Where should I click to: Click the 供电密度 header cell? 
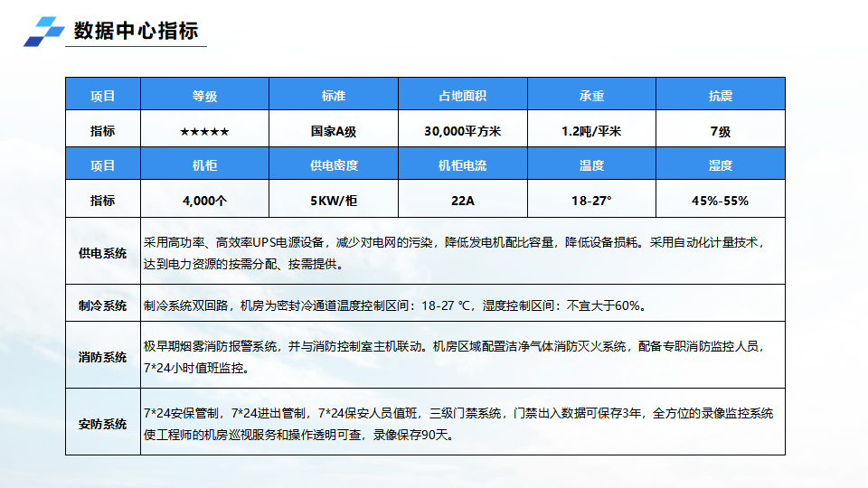pos(334,165)
